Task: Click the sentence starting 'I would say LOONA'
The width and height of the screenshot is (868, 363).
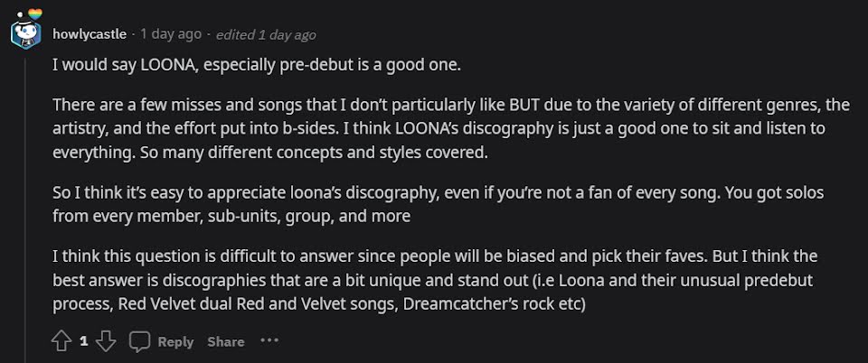Action: click(257, 65)
